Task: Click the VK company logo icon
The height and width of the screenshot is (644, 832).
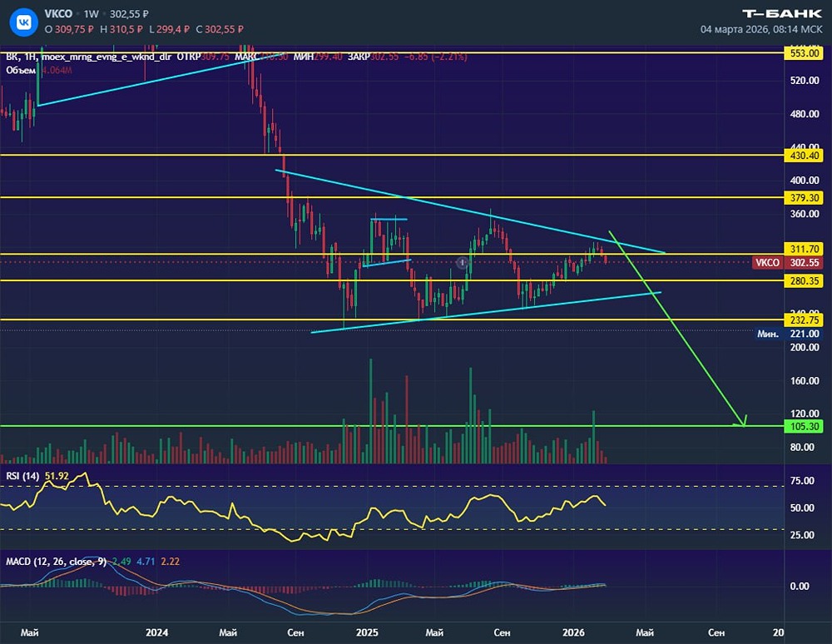Action: point(23,22)
